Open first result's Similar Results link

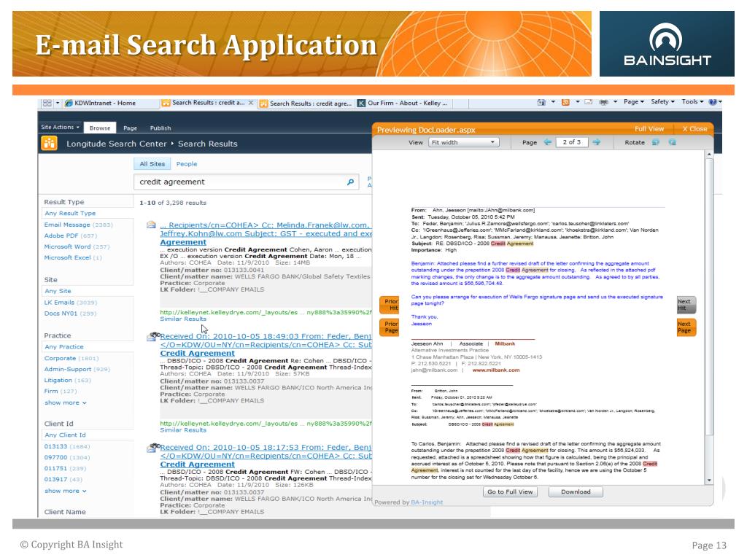pos(183,319)
